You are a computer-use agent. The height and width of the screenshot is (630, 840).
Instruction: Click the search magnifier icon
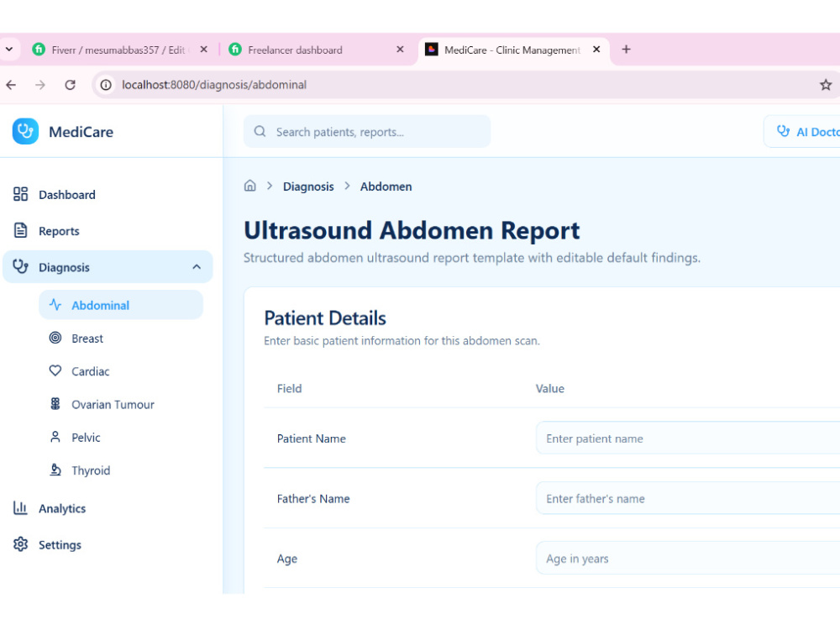click(260, 131)
